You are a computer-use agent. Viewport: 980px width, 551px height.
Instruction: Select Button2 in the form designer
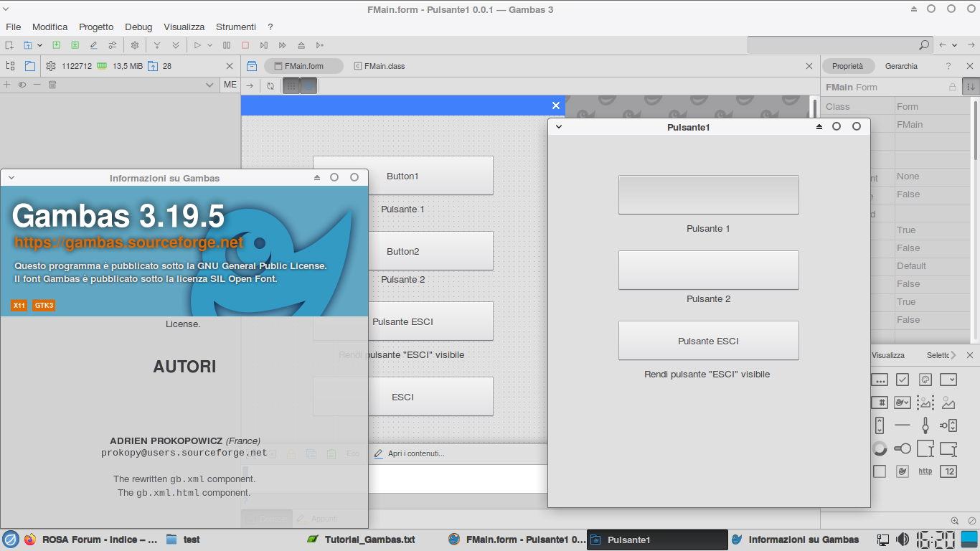tap(402, 251)
